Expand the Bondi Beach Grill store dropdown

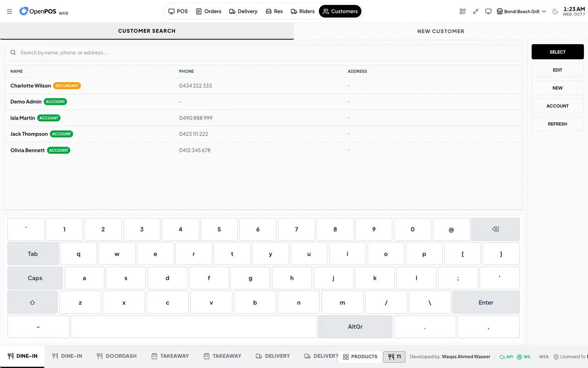coord(521,11)
